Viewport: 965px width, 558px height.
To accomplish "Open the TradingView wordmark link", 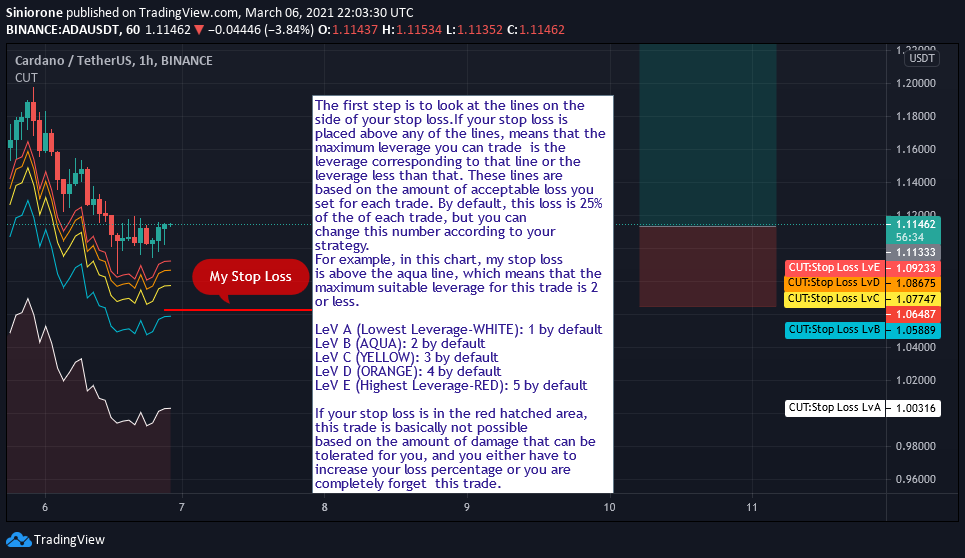I will click(x=69, y=540).
